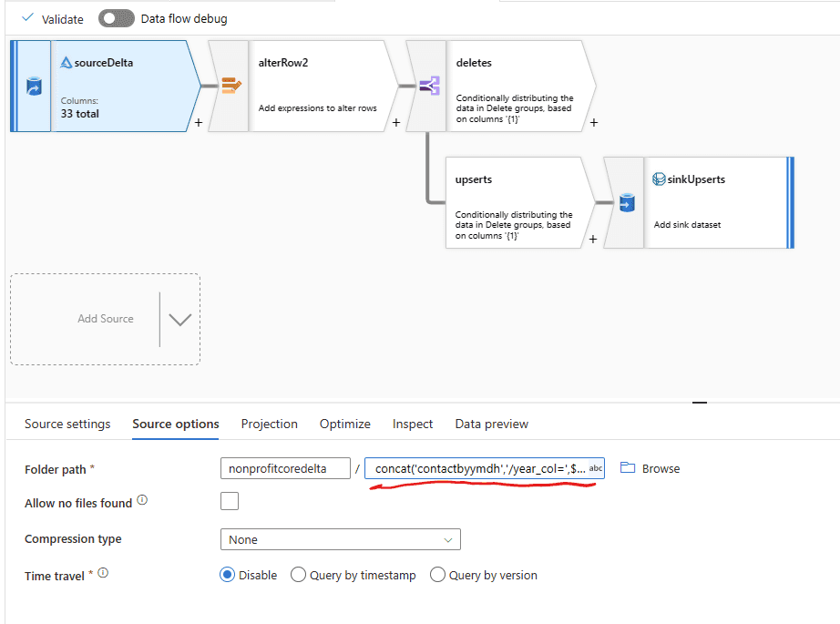Click the deletes conditional split icon

pyautogui.click(x=426, y=87)
